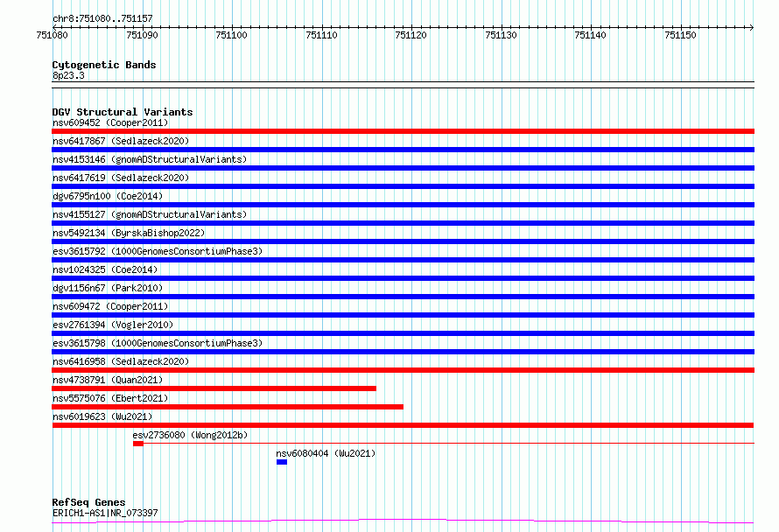The height and width of the screenshot is (532, 779).
Task: Open the nsv5492134 (ByrskaBishop2022) label
Action: pos(129,233)
